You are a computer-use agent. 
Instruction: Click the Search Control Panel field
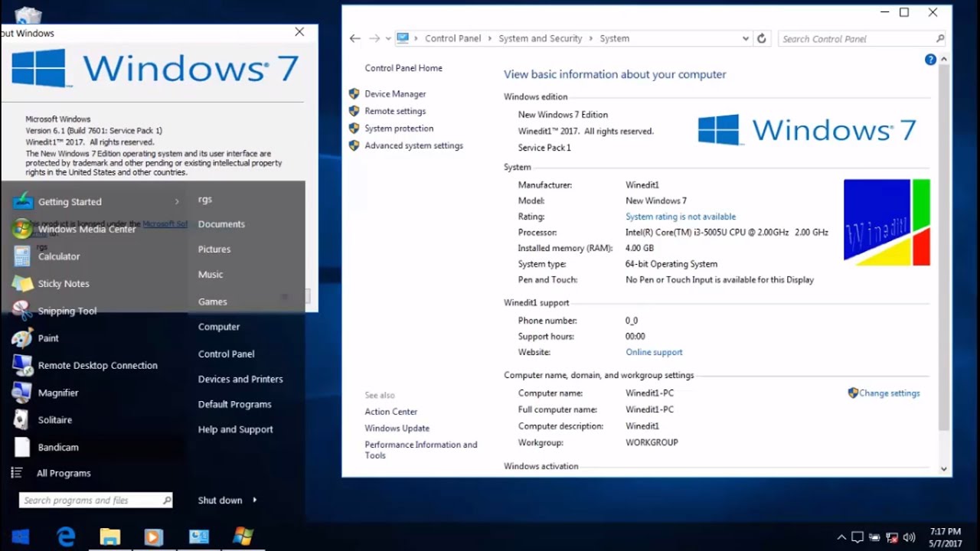click(862, 38)
